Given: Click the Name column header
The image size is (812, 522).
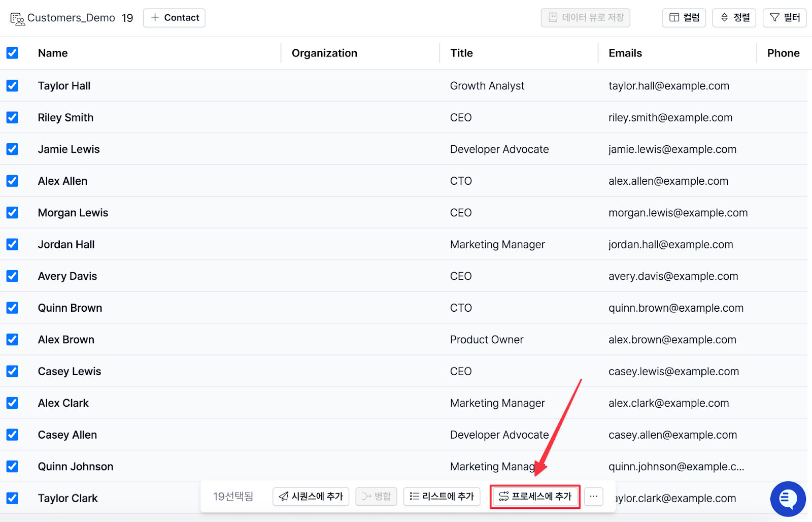Looking at the screenshot, I should 53,53.
